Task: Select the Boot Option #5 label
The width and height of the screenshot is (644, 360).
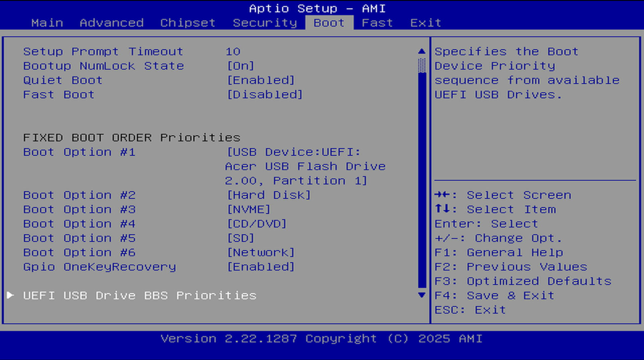Action: click(x=79, y=238)
